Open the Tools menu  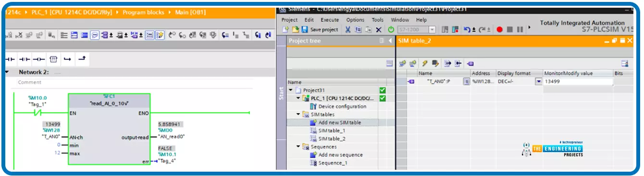click(378, 20)
